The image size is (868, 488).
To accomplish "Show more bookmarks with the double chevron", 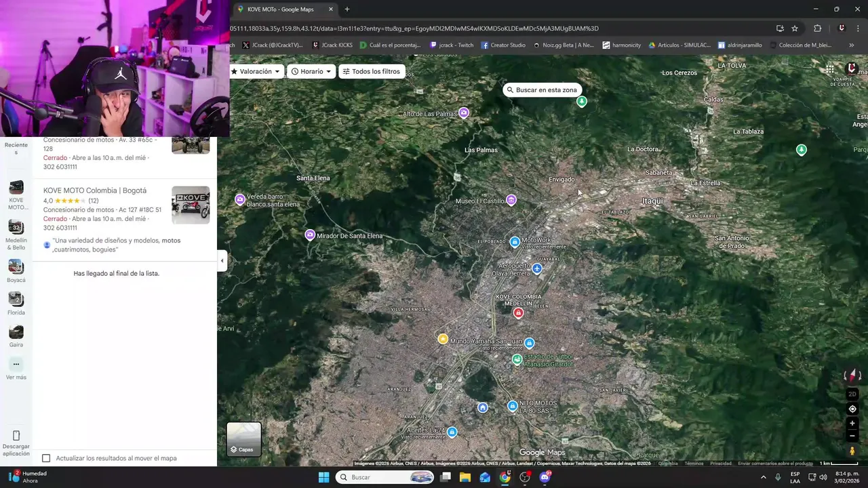I will point(852,45).
